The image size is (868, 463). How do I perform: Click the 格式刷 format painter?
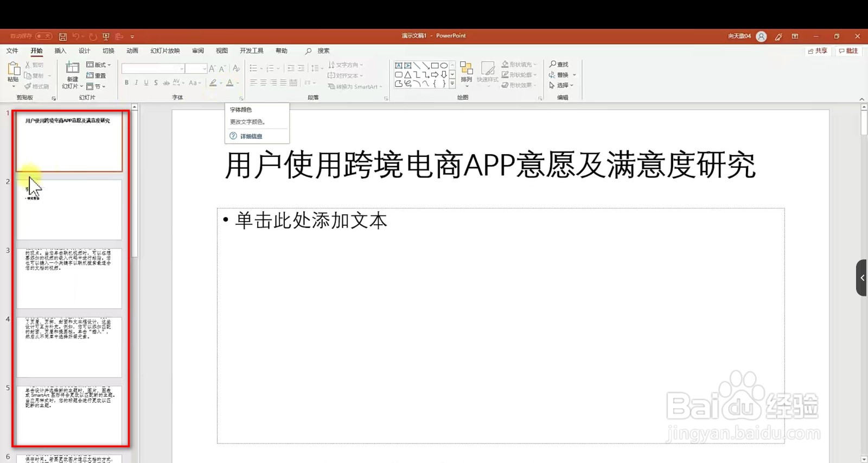click(36, 86)
